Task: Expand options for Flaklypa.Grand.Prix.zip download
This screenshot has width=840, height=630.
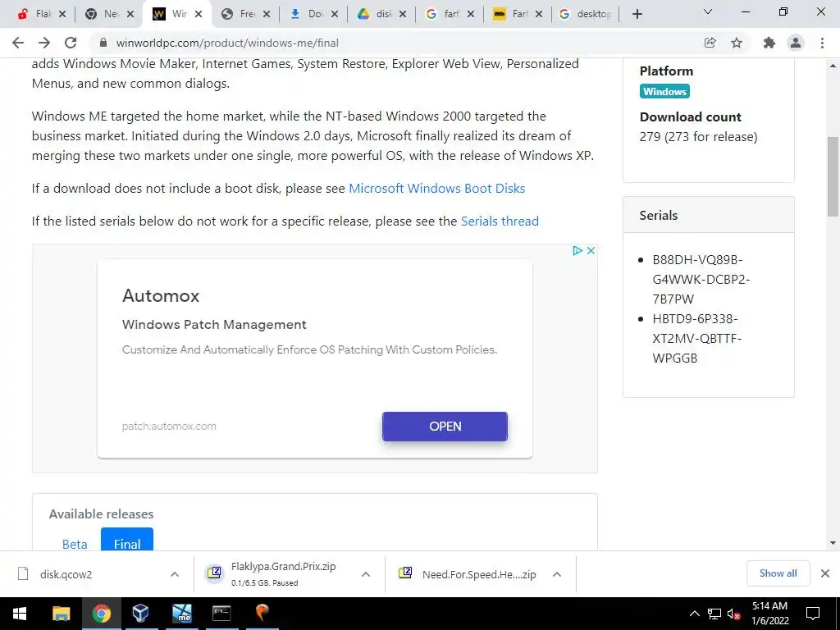Action: tap(365, 574)
